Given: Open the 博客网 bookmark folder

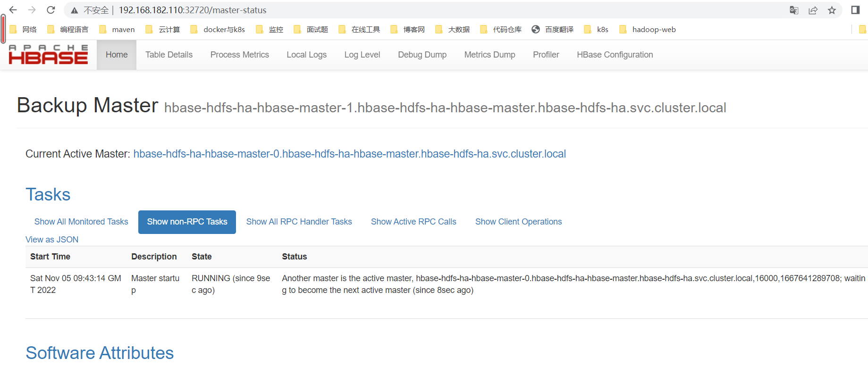Looking at the screenshot, I should (408, 29).
